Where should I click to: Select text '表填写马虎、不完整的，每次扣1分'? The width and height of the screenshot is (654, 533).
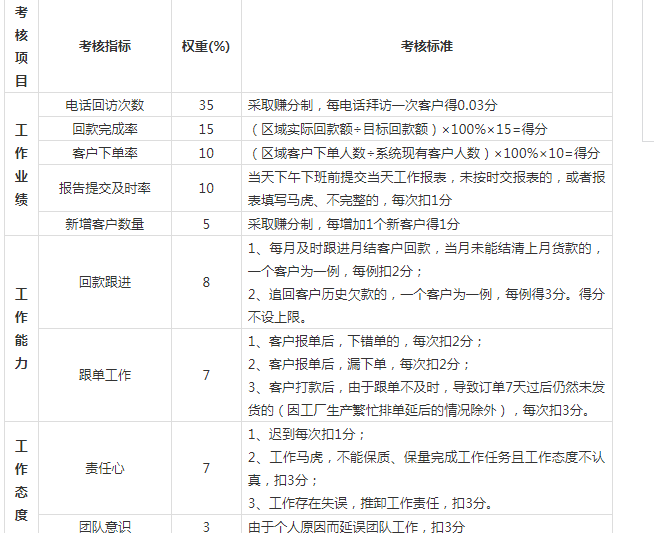coord(350,200)
